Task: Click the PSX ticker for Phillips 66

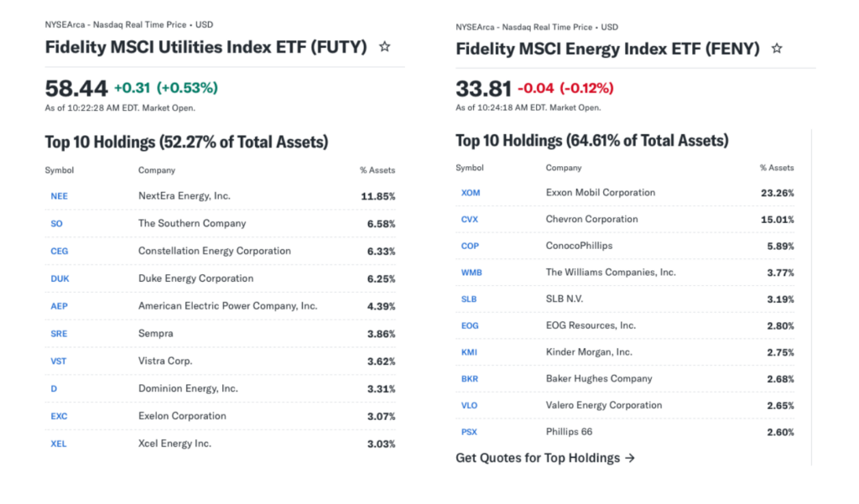Action: pos(469,433)
